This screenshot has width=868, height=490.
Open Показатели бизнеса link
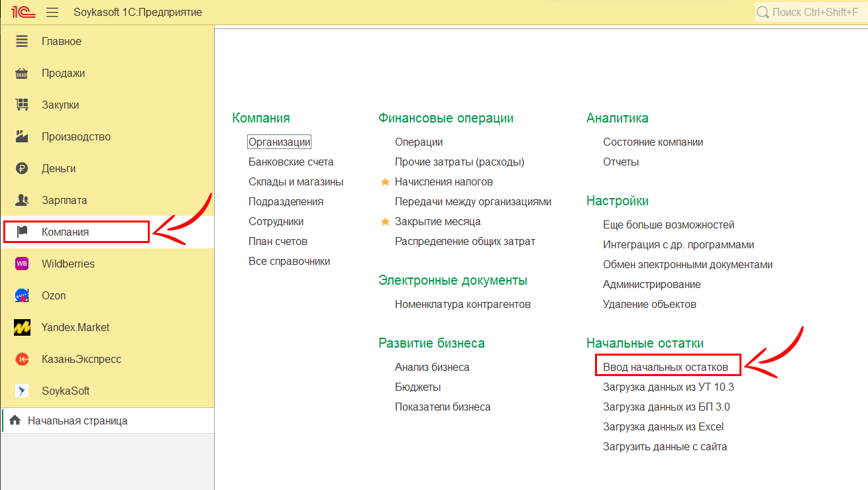coord(443,407)
